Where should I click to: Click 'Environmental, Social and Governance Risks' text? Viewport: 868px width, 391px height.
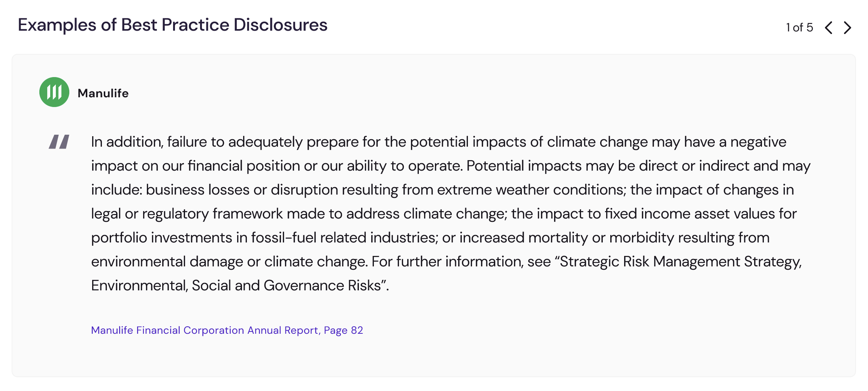[236, 286]
